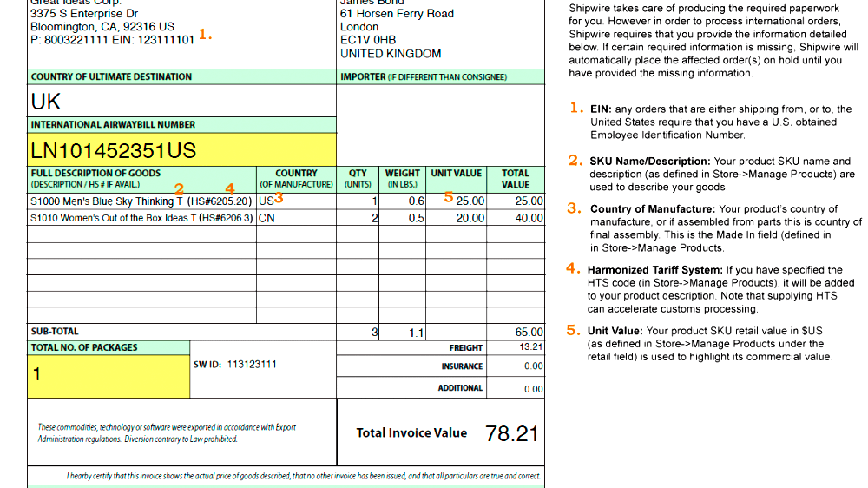Select the S1010 Women's Out of the Box Ideas T description
This screenshot has width=868, height=488.
coord(141,218)
